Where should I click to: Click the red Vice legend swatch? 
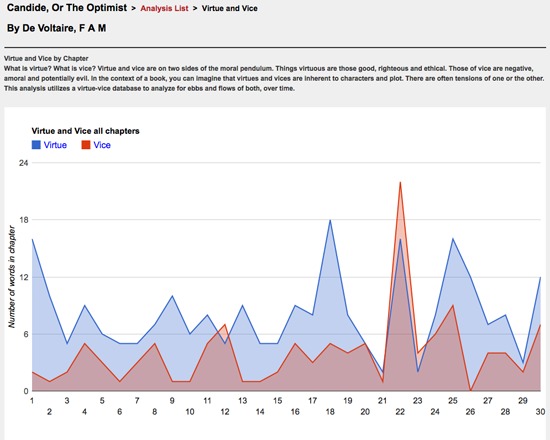tap(86, 145)
